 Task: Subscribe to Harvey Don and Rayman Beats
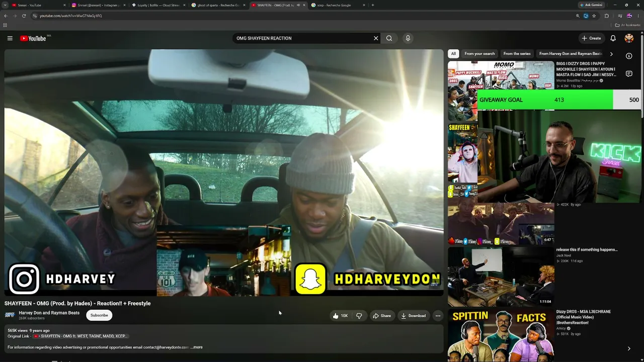(x=99, y=315)
